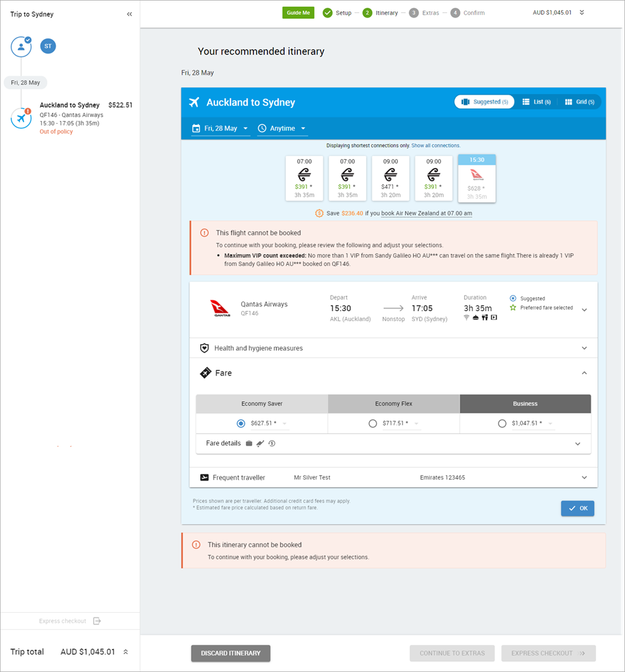
Task: Select the first 07:00 $391 flight card
Action: click(x=304, y=178)
